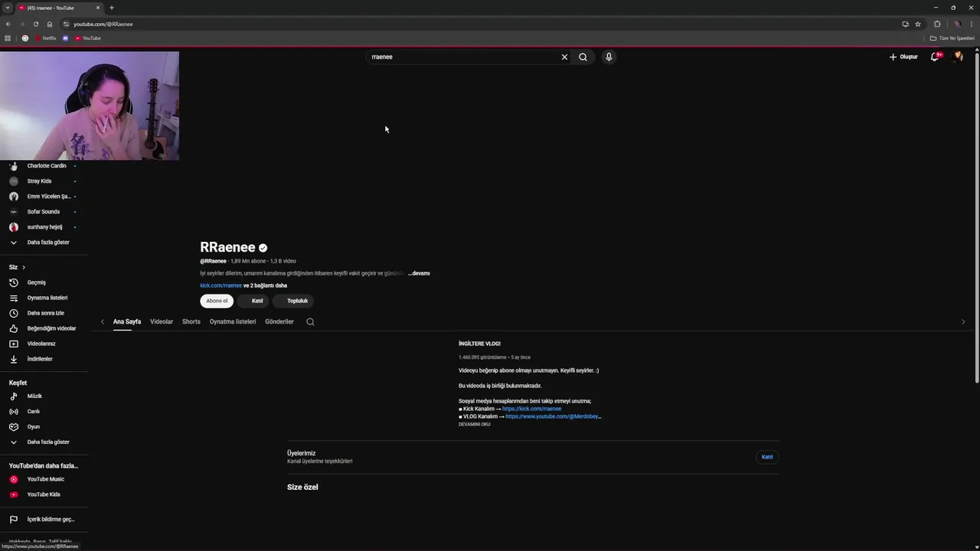Viewport: 980px width, 551px height.
Task: Open the Tüm Yer İşaretleri folder
Action: point(952,38)
